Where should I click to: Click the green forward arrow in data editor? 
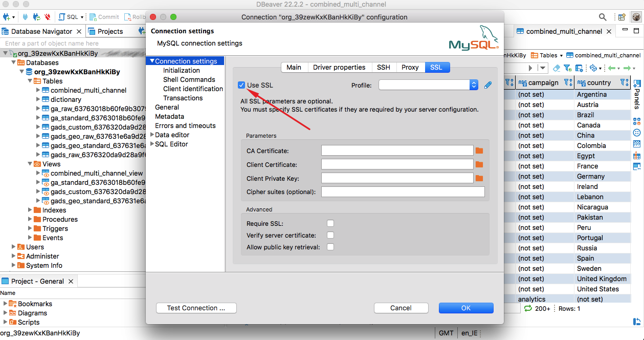(x=627, y=68)
